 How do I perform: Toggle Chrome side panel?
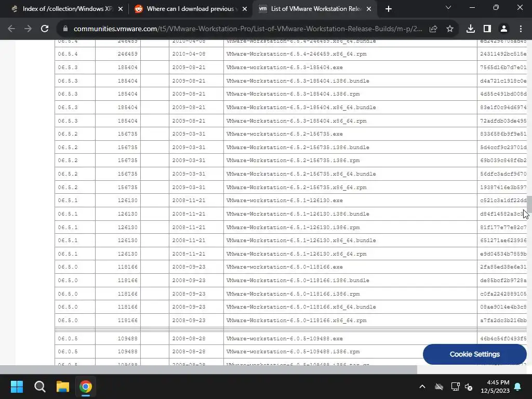pos(487,29)
